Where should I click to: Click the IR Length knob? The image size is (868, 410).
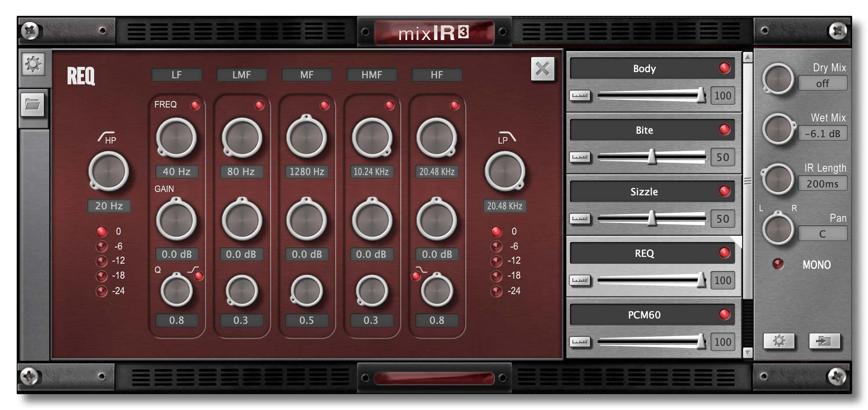coord(778,179)
